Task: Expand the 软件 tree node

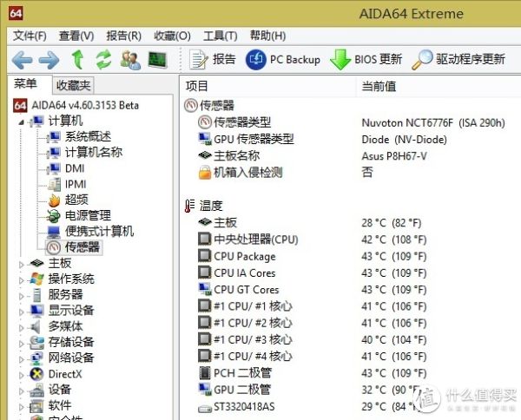Action: coord(21,407)
